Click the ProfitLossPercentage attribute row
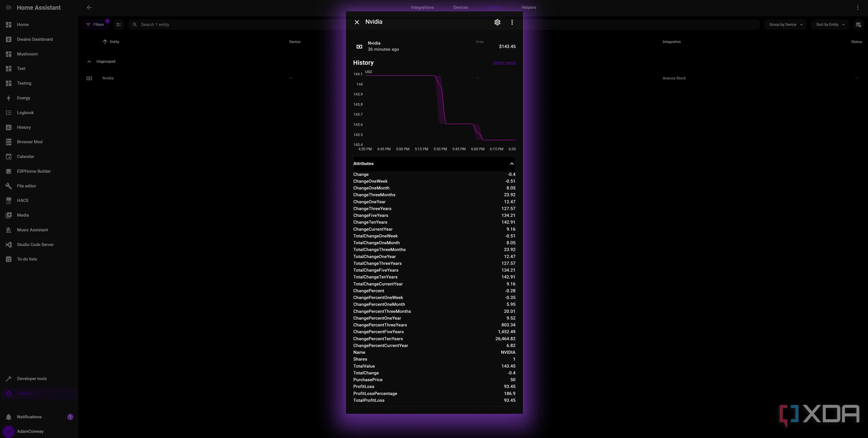Screen dimensions: 868x438 (434, 393)
